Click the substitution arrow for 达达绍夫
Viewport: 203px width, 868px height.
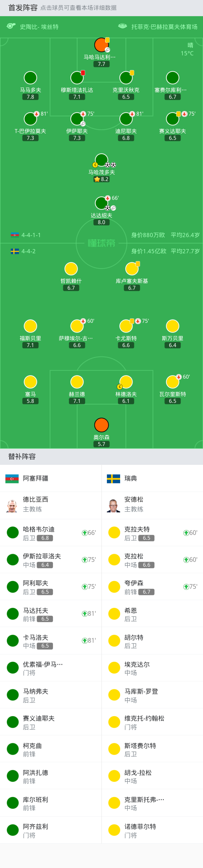(108, 198)
